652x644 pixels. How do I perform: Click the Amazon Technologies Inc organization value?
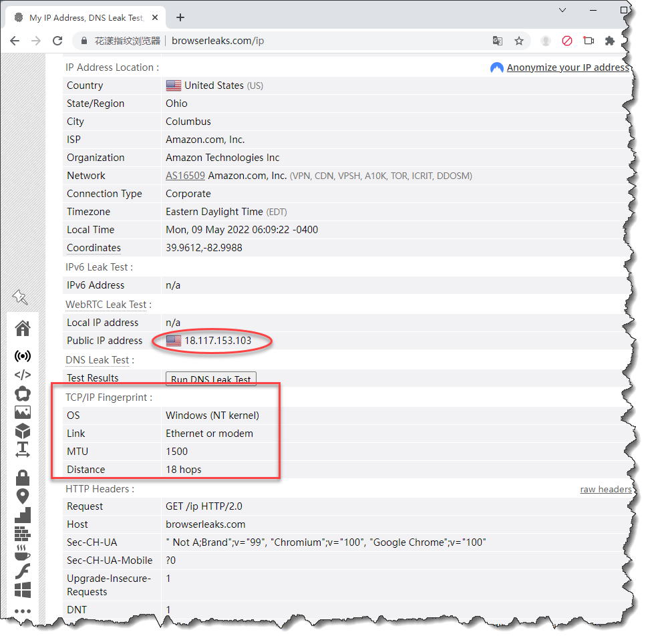click(x=222, y=158)
